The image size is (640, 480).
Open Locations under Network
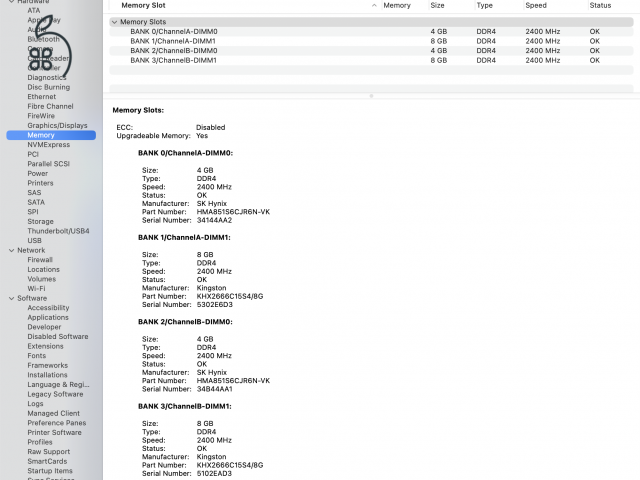pos(43,270)
